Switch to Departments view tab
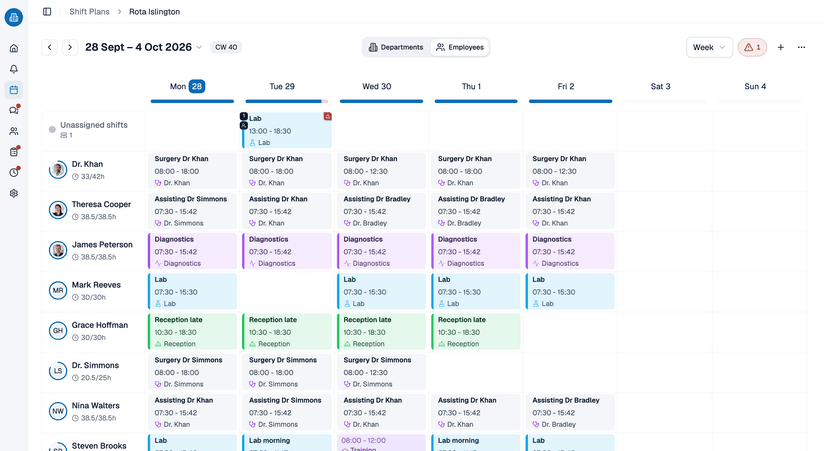The image size is (828, 451). point(396,47)
